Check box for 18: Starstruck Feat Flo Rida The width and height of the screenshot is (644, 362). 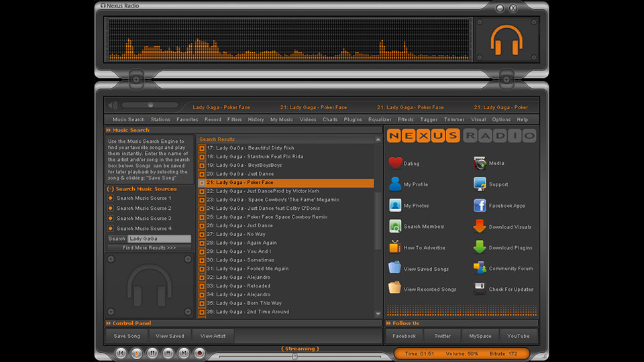[202, 157]
